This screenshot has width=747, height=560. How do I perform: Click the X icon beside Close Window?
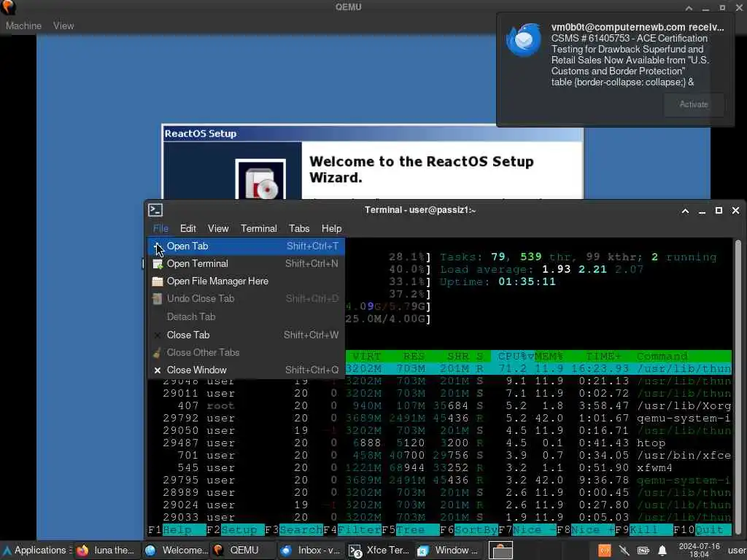[x=158, y=370]
